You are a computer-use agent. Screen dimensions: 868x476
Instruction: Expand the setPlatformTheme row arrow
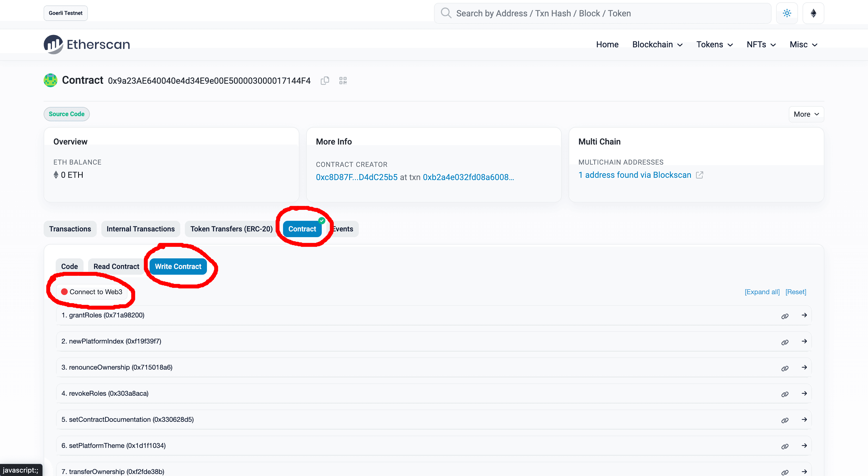pyautogui.click(x=804, y=445)
